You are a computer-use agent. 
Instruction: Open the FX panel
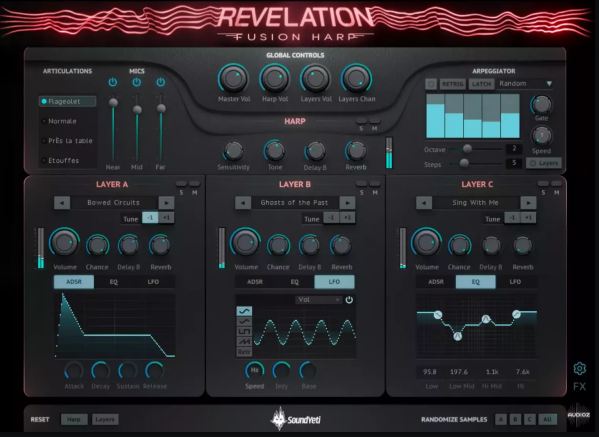579,387
